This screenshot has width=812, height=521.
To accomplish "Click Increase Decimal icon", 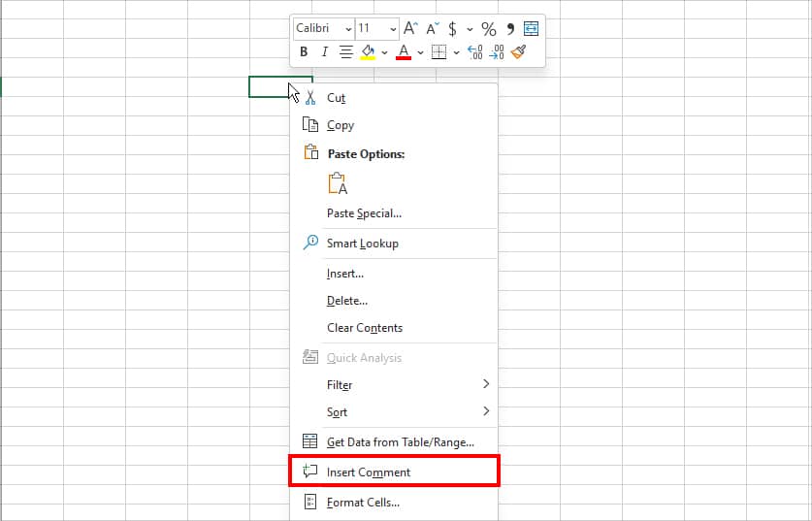I will [x=474, y=51].
